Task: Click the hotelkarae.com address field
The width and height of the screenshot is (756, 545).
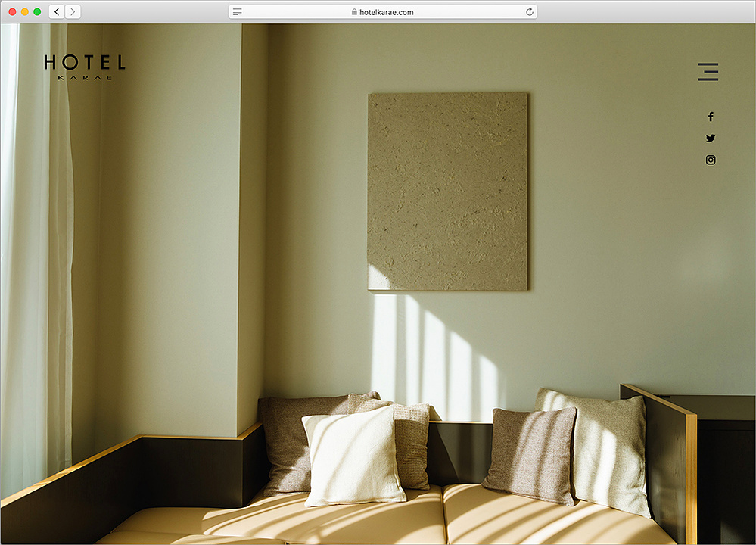Action: tap(383, 11)
